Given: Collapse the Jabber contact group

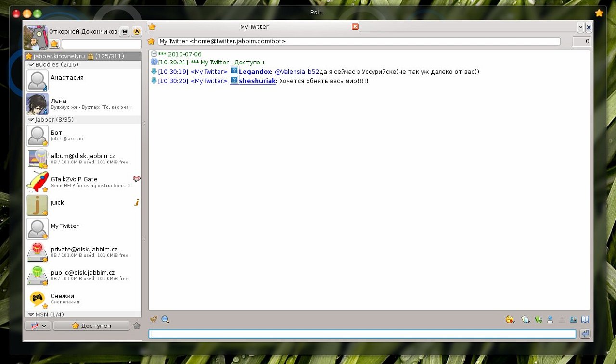Looking at the screenshot, I should [31, 119].
